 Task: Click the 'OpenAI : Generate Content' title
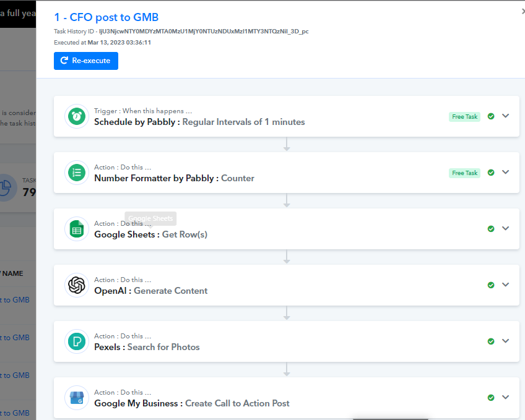(x=150, y=291)
